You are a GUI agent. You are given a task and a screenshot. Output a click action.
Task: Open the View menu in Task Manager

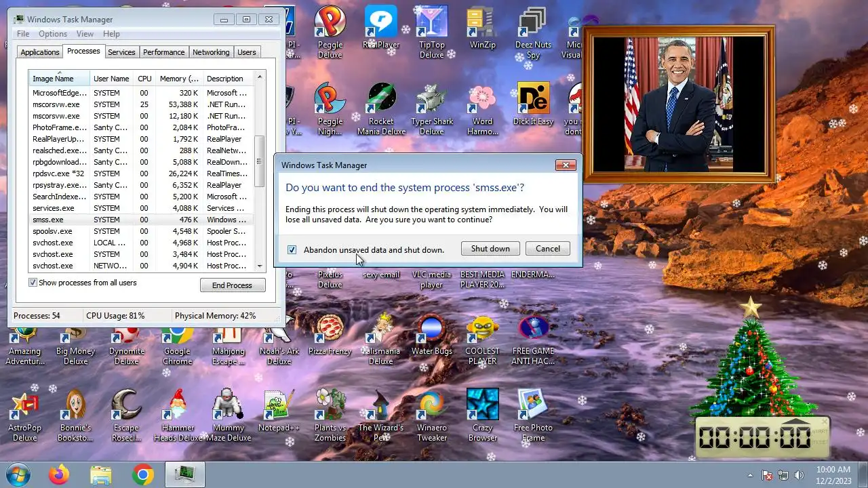point(85,34)
